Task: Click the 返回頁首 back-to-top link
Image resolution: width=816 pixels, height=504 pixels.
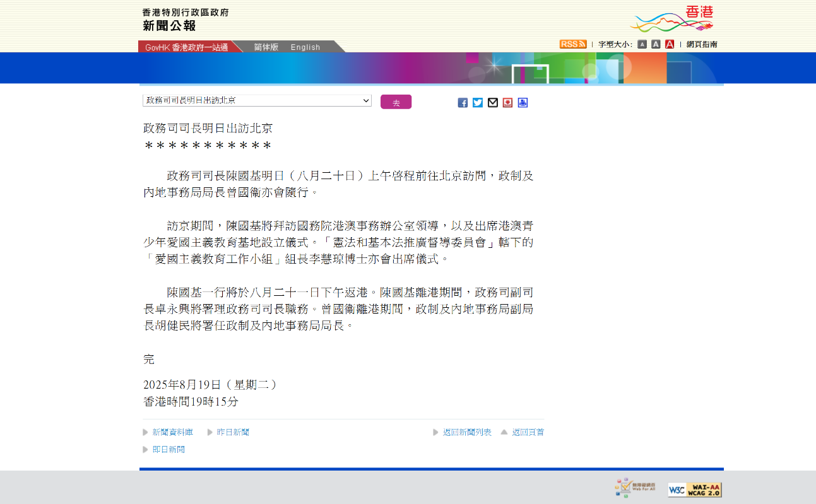Action: tap(528, 432)
